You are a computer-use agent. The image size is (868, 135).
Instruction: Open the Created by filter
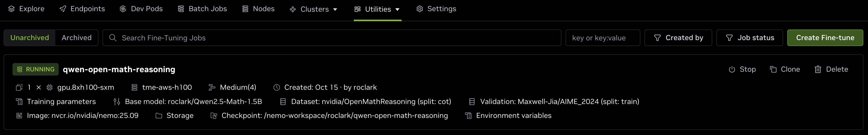tap(678, 37)
